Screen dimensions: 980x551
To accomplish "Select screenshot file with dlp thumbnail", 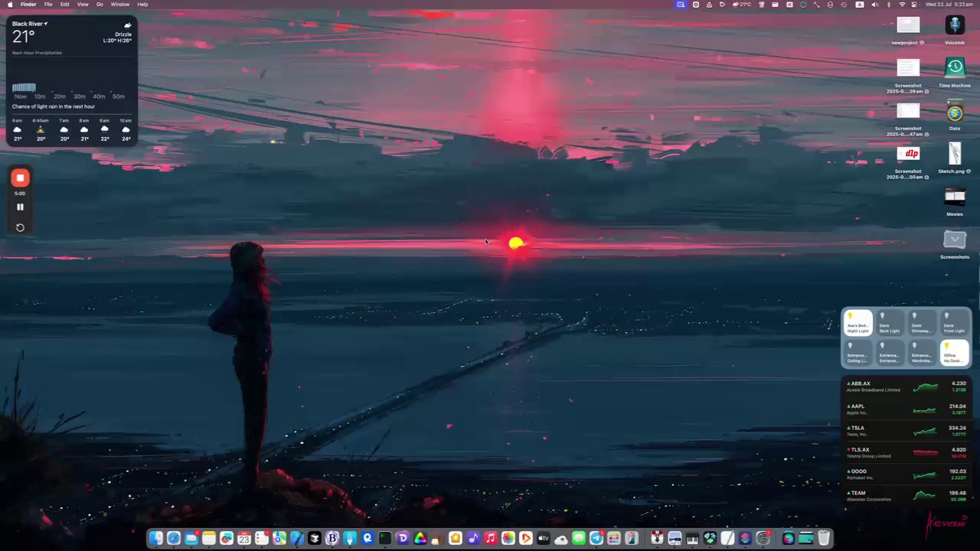I will (908, 163).
